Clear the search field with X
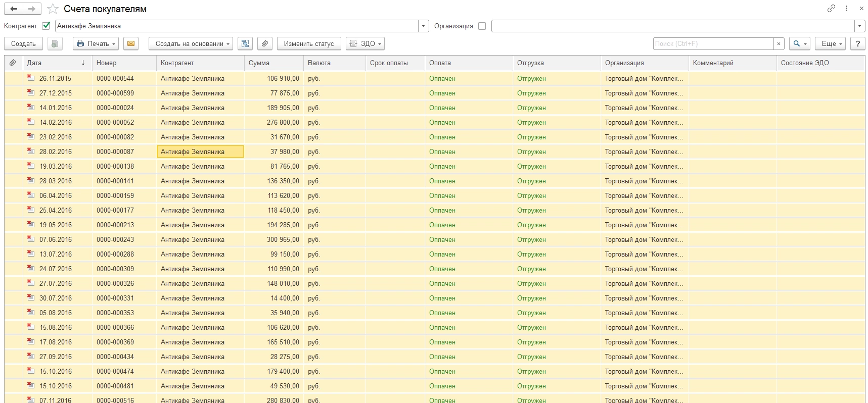 click(x=779, y=44)
